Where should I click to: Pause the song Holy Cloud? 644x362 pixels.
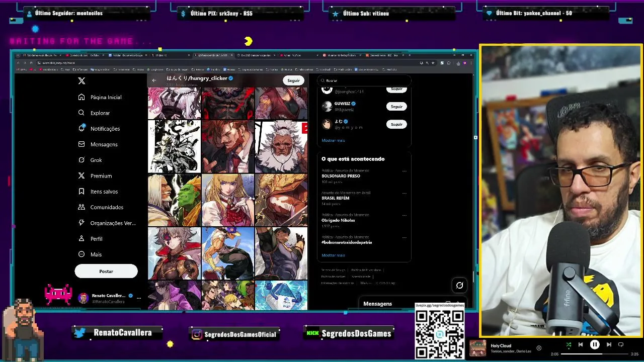[x=595, y=345]
